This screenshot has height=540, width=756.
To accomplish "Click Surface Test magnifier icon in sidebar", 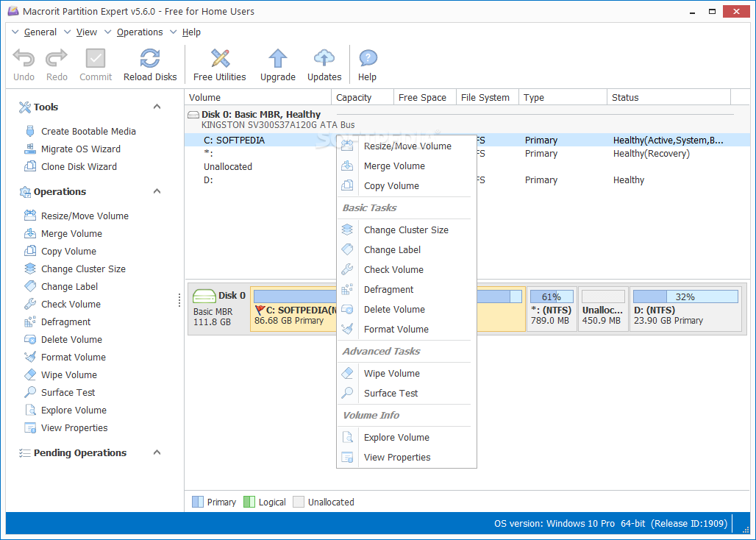I will click(x=30, y=392).
